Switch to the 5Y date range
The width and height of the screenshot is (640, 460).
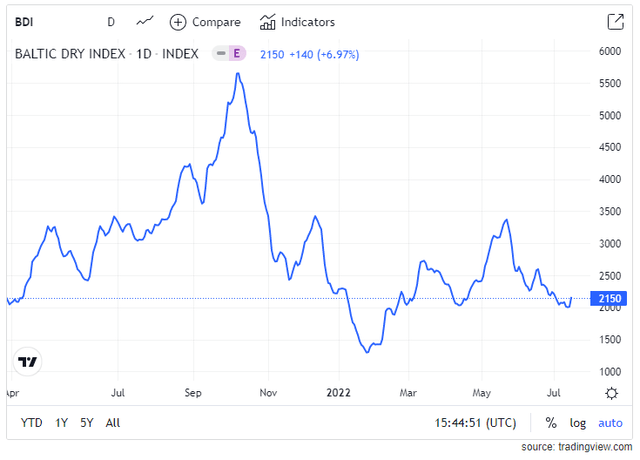pyautogui.click(x=87, y=423)
